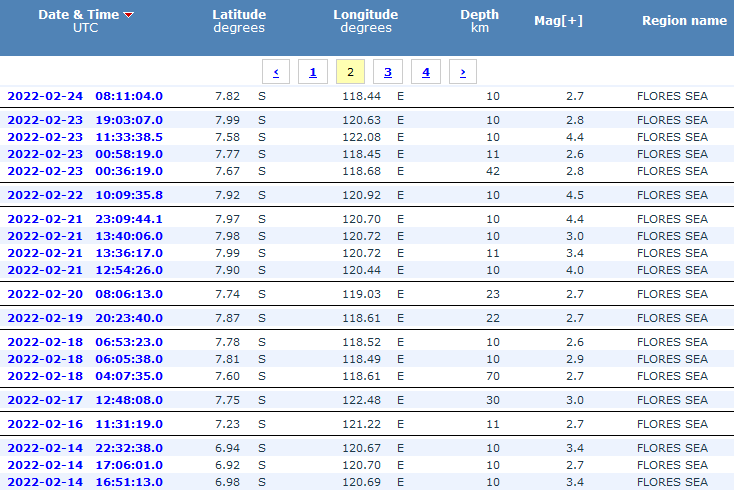Click longitude 121.22 in 2022-02-16 row
The width and height of the screenshot is (734, 490).
tap(361, 424)
